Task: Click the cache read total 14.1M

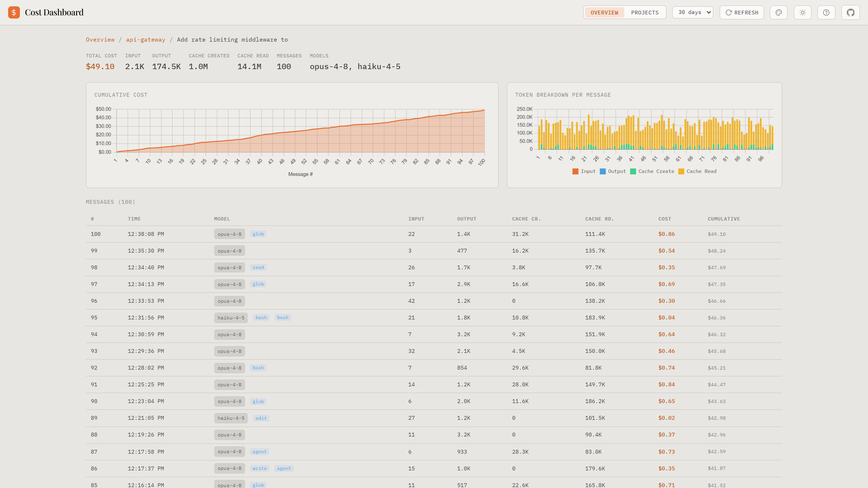Action: tap(249, 67)
